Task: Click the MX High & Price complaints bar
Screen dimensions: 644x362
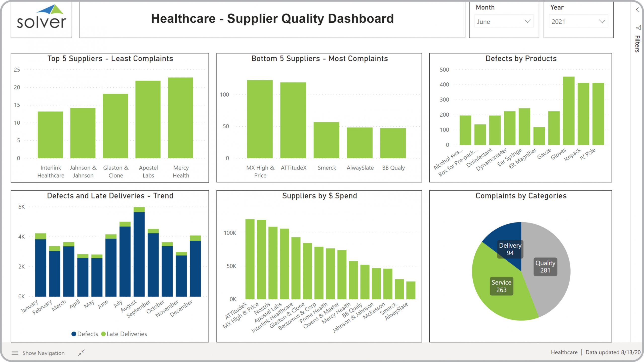Action: (x=260, y=119)
